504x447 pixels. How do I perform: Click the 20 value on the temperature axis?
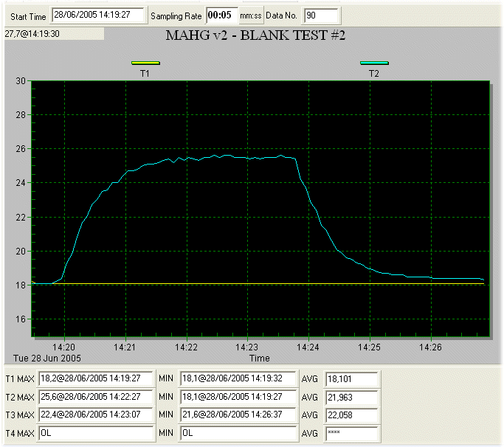tap(21, 252)
